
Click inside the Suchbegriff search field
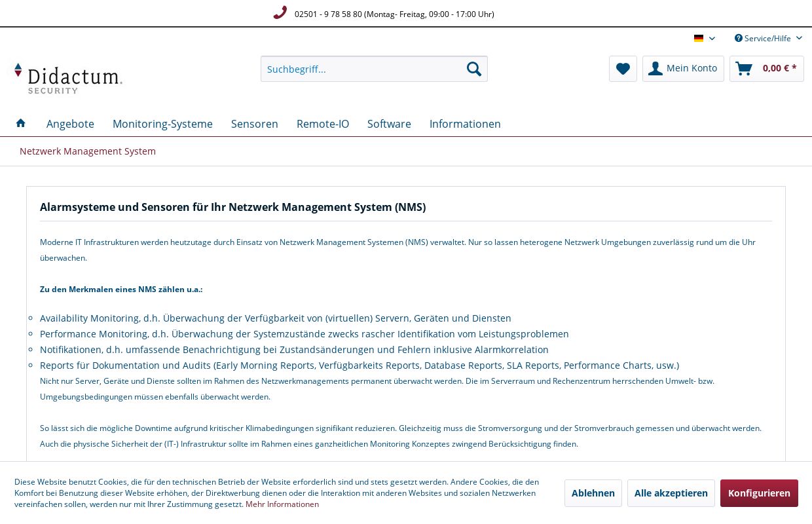click(x=360, y=69)
